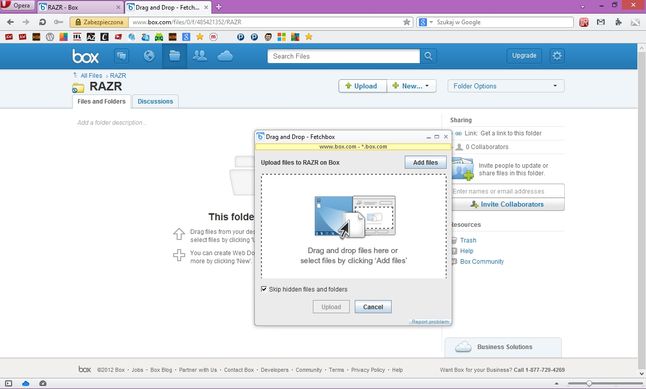Image resolution: width=646 pixels, height=389 pixels.
Task: Expand the New... dropdown button
Action: [x=412, y=86]
